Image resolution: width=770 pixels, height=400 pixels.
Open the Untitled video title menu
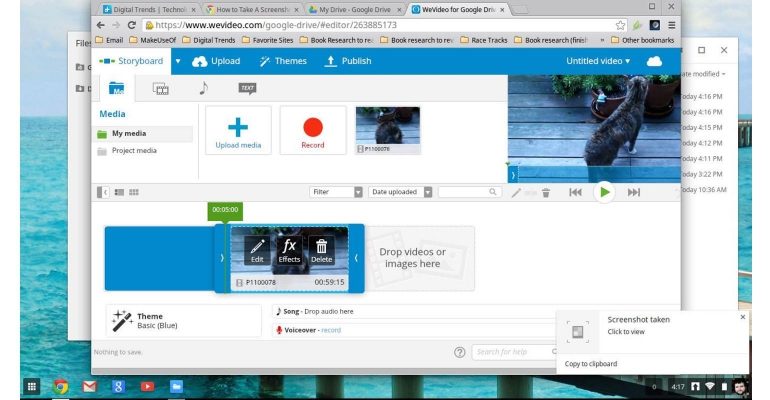click(x=598, y=61)
